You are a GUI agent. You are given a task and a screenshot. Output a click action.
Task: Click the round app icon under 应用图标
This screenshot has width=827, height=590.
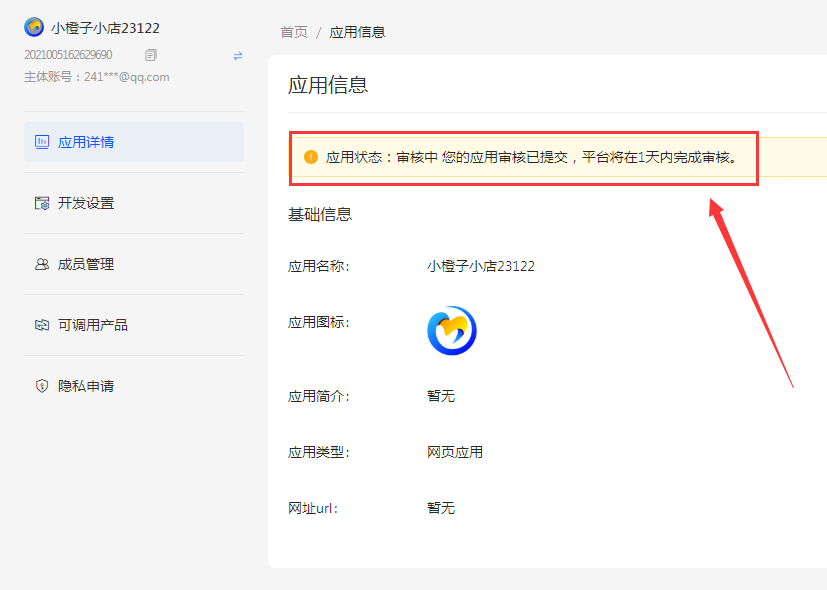(452, 330)
